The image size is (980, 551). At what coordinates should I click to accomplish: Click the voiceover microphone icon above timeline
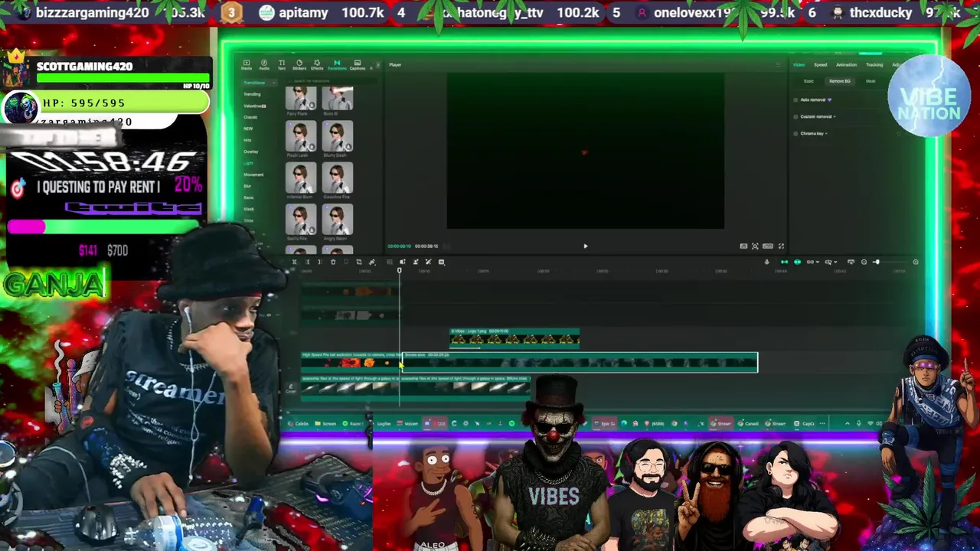[766, 262]
